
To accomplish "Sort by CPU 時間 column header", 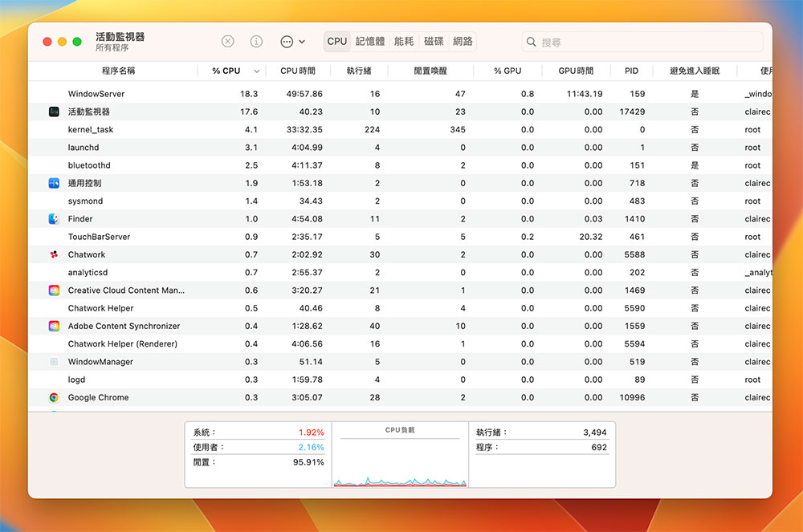I will (298, 71).
